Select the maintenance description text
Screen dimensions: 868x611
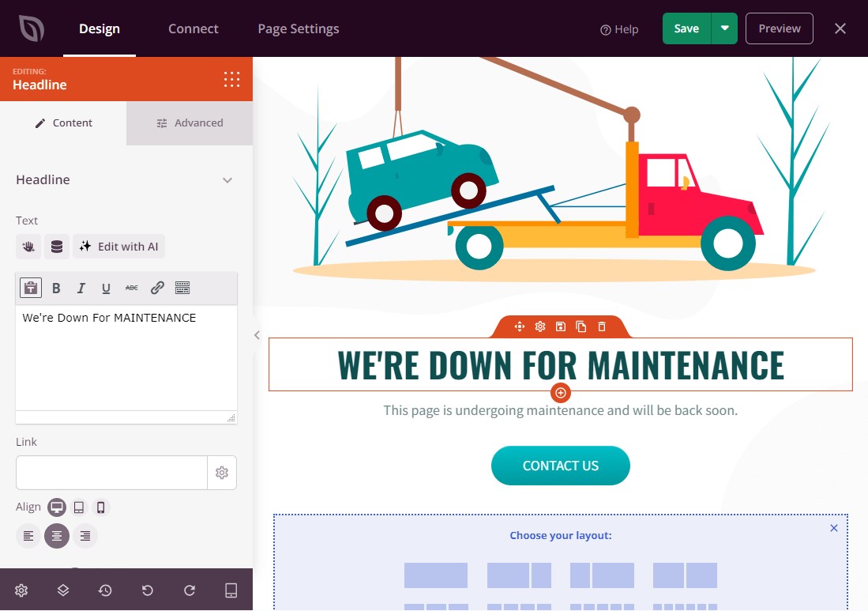561,410
